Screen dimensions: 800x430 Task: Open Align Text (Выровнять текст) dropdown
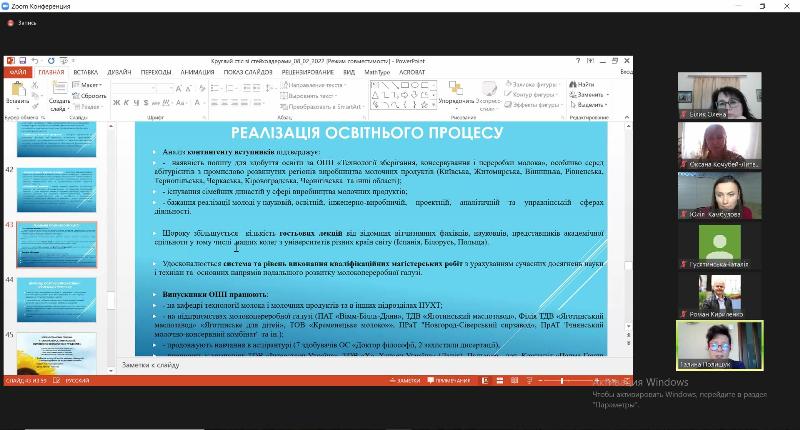point(309,95)
